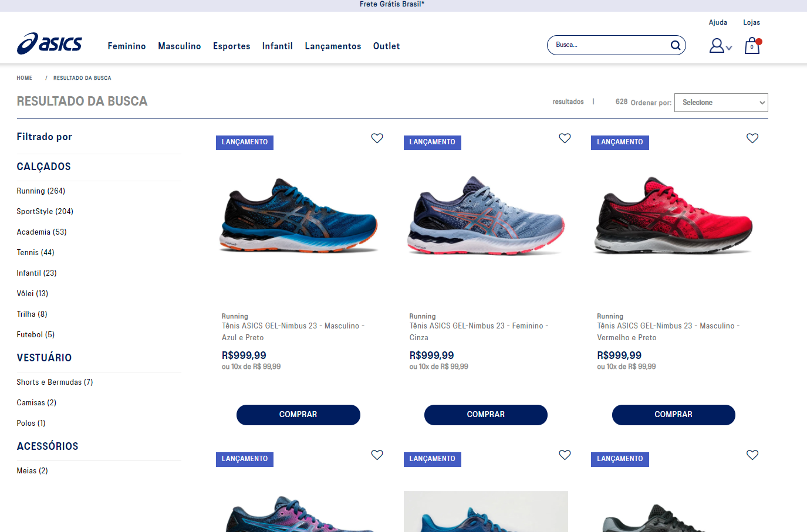Screen dimensions: 807x532
Task: Click the ASICS logo
Action: (x=49, y=43)
